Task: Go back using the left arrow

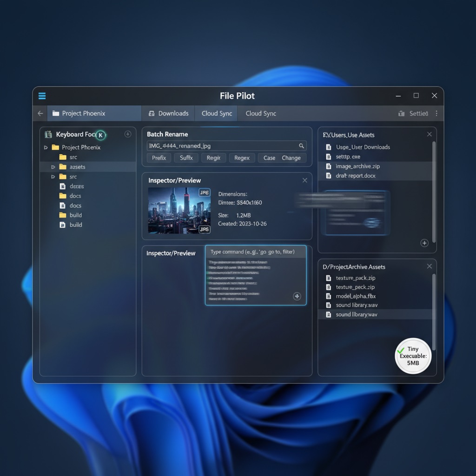Action: click(x=40, y=113)
